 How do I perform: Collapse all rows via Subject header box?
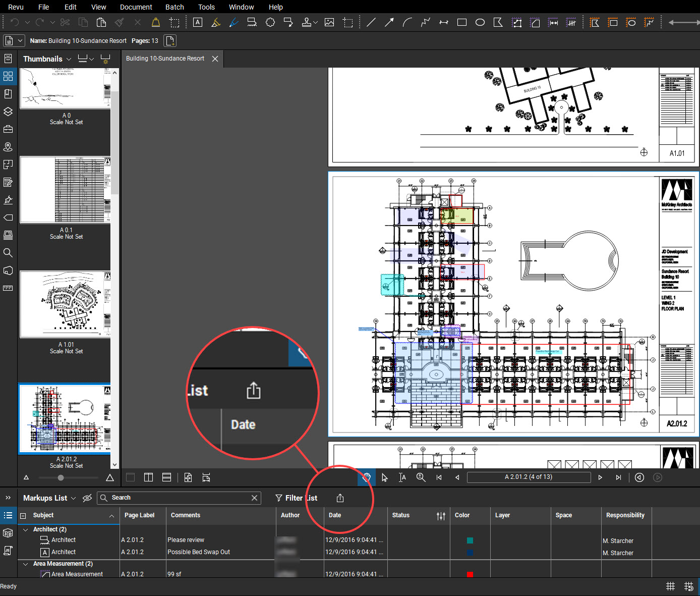pyautogui.click(x=23, y=516)
